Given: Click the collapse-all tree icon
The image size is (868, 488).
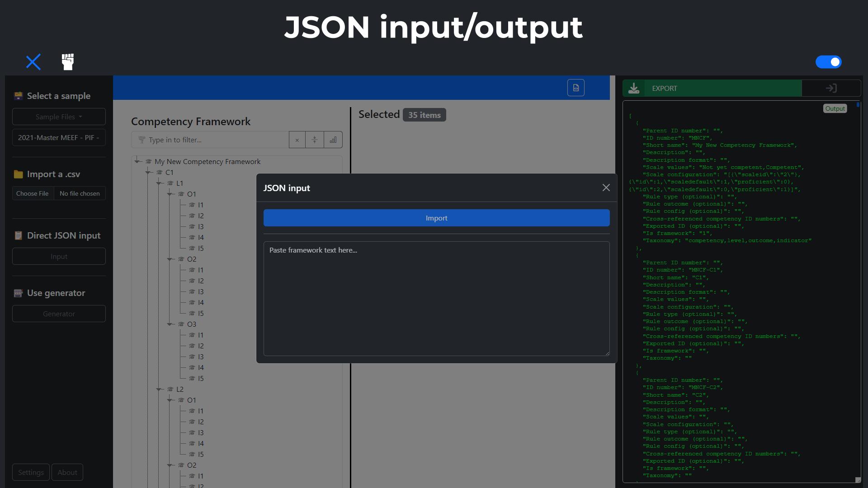Looking at the screenshot, I should 315,140.
